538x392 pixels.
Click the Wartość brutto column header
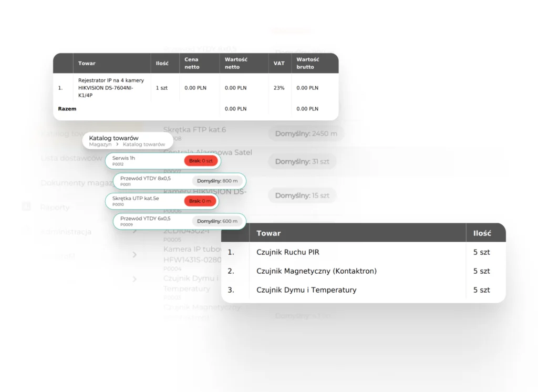pyautogui.click(x=307, y=63)
